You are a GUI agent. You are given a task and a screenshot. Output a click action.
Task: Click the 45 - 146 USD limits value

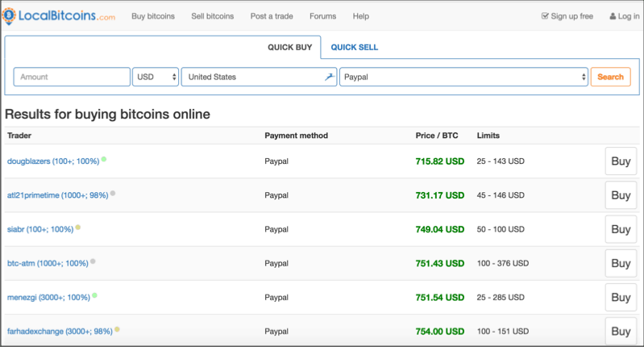click(501, 195)
